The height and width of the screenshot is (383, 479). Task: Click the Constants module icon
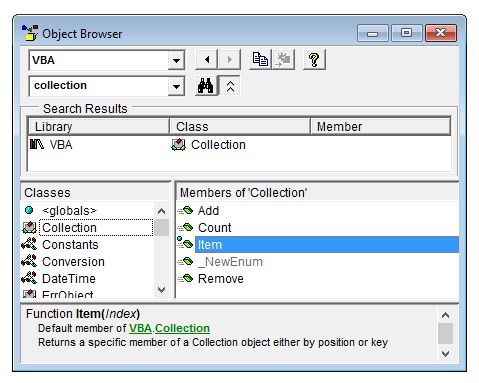click(29, 244)
